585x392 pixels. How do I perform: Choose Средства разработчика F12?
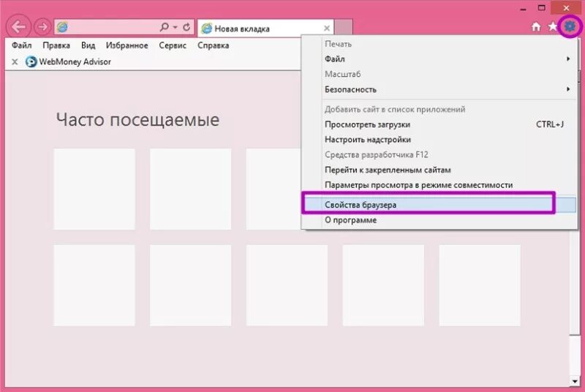439,155
